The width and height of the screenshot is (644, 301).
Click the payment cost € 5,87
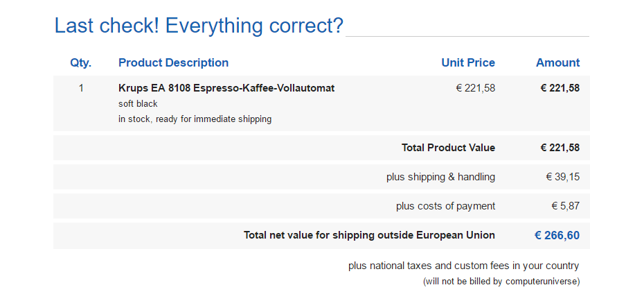point(565,206)
